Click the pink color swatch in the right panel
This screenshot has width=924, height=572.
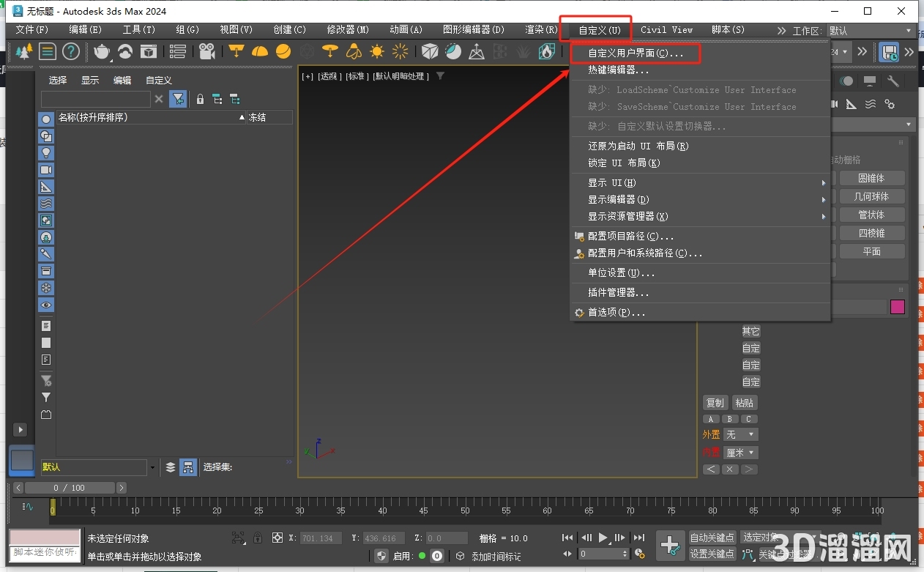tap(898, 306)
